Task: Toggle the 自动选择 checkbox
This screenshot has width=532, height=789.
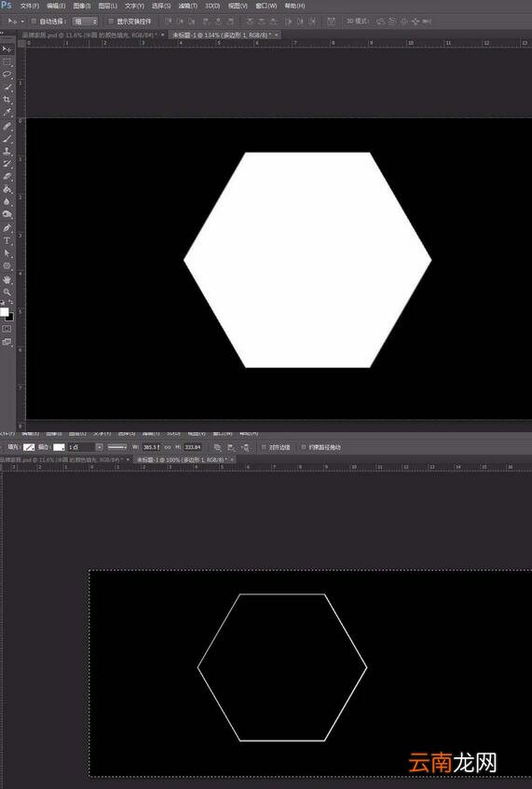Action: (x=34, y=21)
